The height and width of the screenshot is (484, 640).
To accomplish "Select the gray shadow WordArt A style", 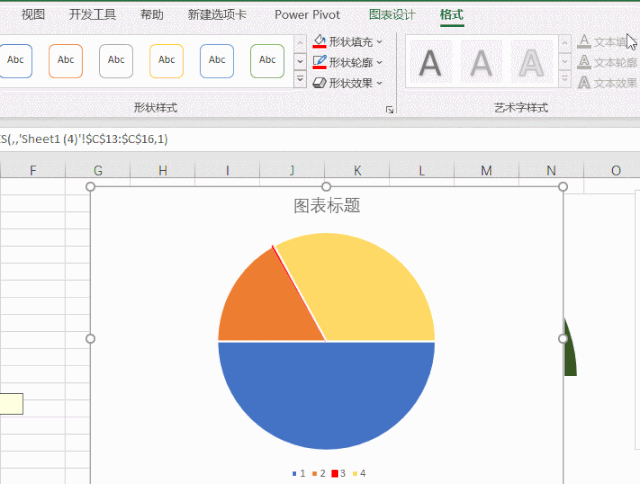I will click(481, 62).
